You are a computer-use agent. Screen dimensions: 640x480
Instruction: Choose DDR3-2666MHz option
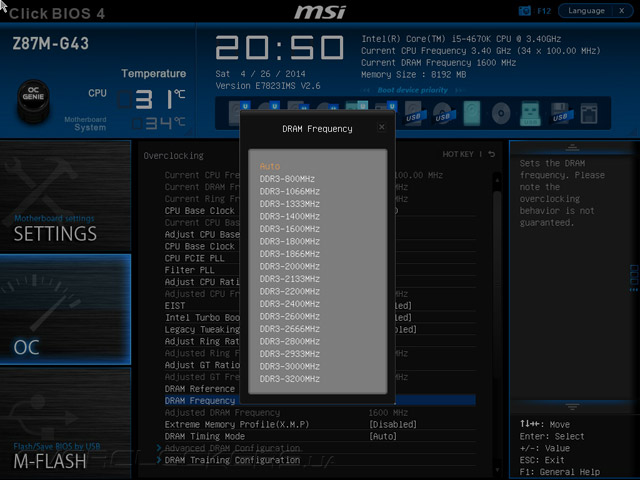pos(289,329)
